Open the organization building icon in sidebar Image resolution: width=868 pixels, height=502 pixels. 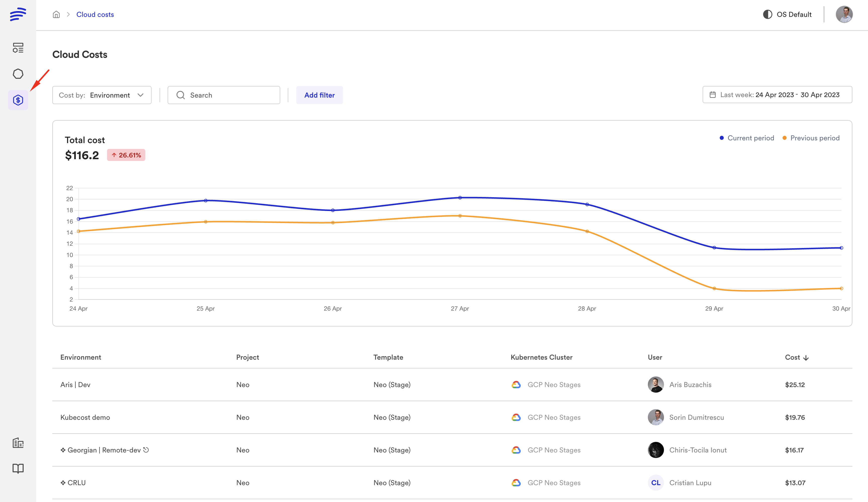coord(18,443)
